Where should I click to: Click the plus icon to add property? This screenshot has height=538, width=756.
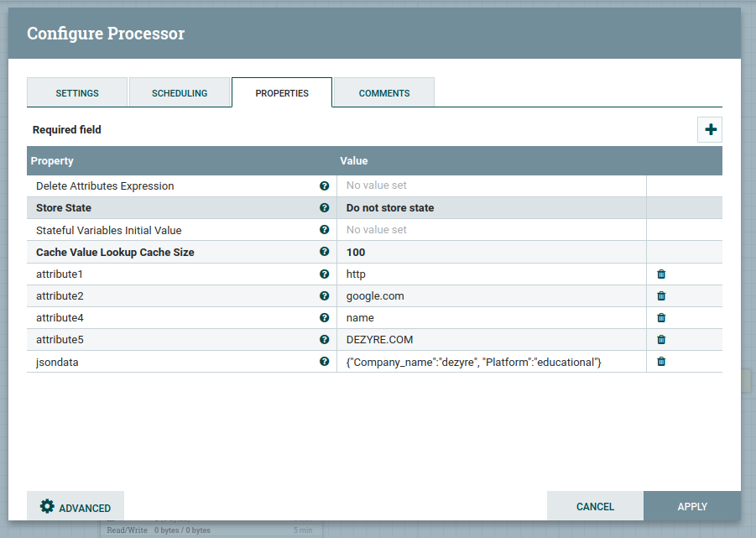point(711,129)
